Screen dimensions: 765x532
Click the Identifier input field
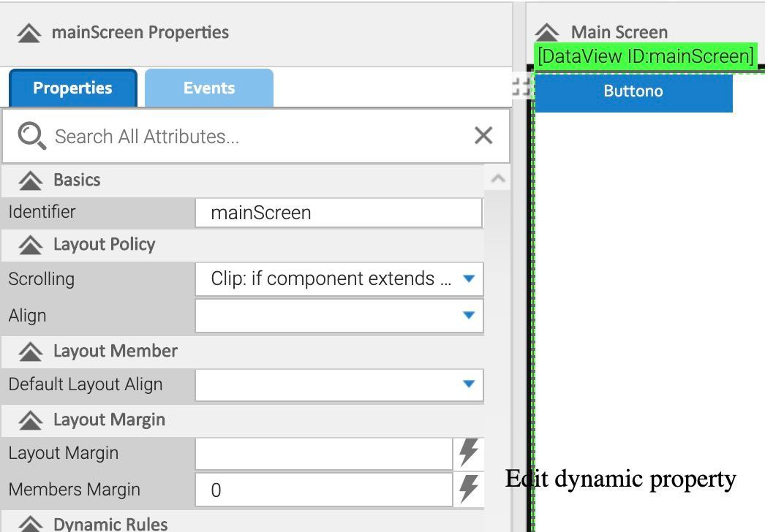339,213
